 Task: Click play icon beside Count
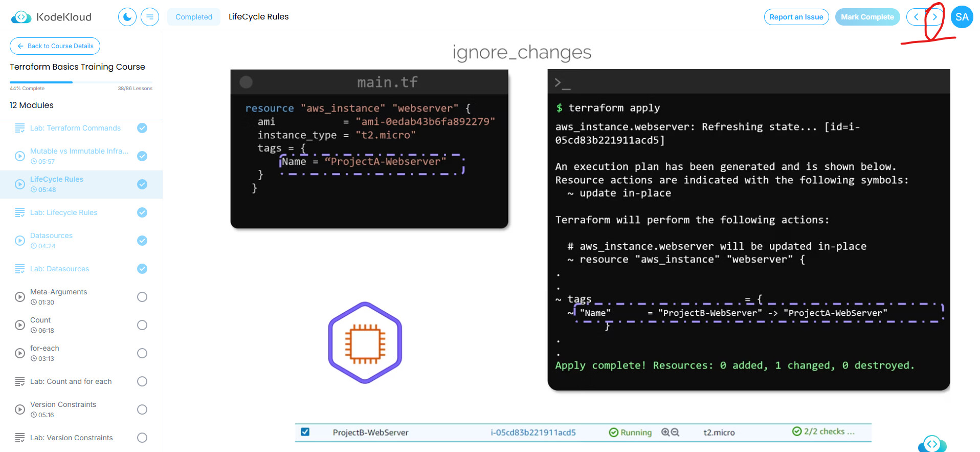[x=20, y=325]
